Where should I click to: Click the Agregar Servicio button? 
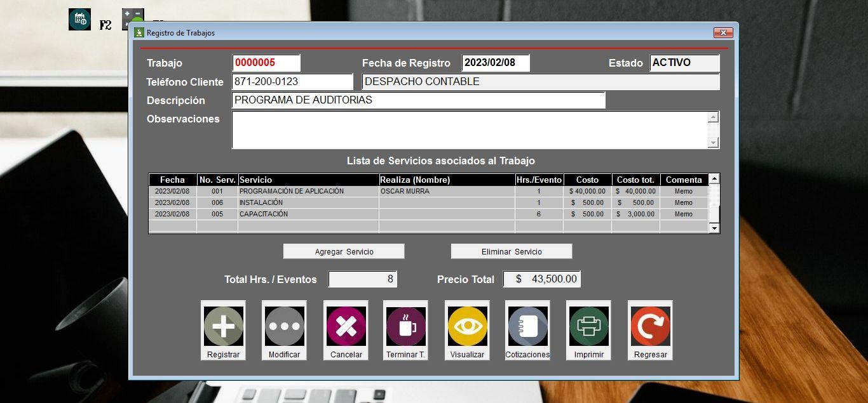tap(344, 251)
